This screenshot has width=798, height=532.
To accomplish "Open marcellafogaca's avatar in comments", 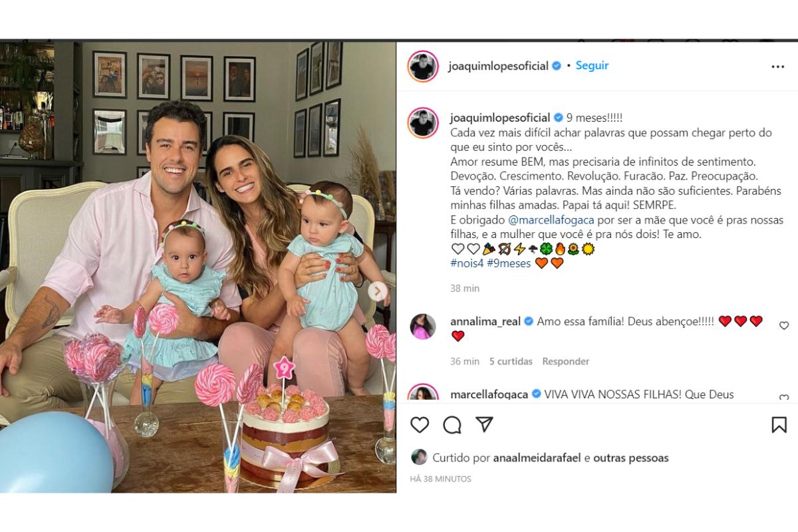I will pyautogui.click(x=423, y=393).
